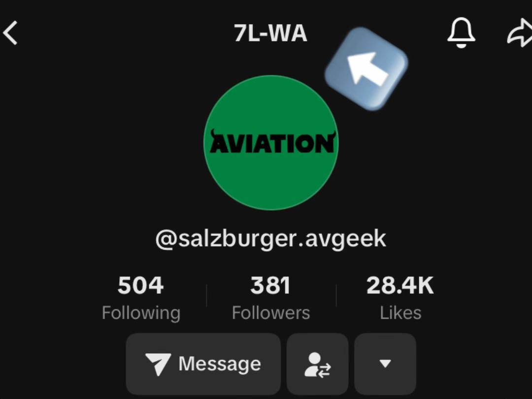Click the blue arrow sticker overlay
The width and height of the screenshot is (532, 399).
click(x=366, y=69)
